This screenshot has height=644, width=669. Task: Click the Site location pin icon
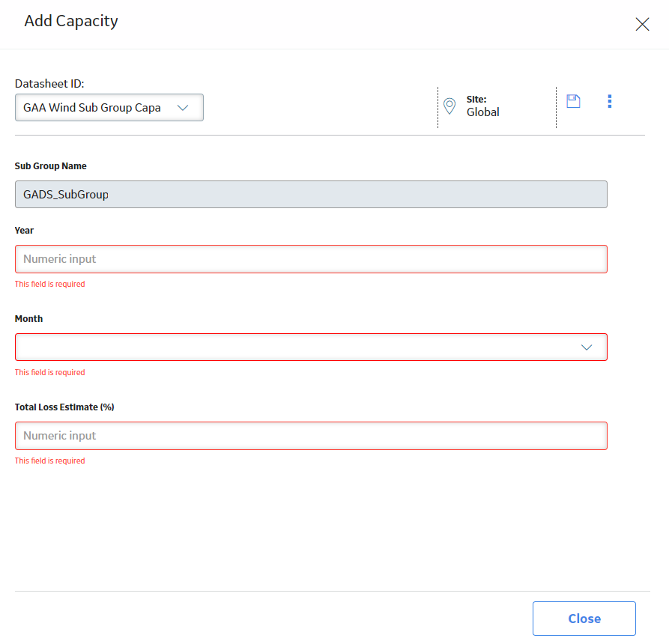pyautogui.click(x=449, y=106)
